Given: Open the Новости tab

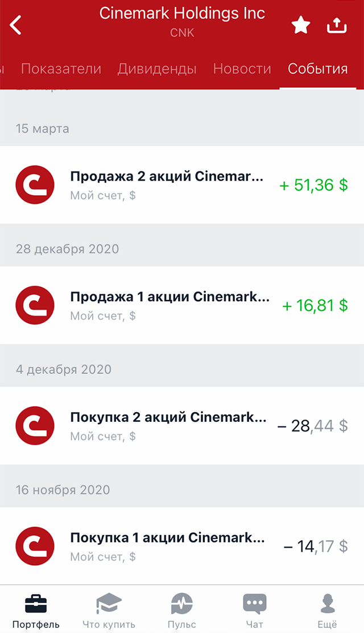Looking at the screenshot, I should tap(242, 69).
